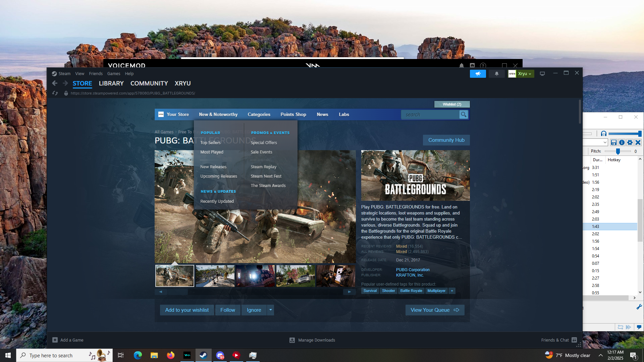The height and width of the screenshot is (362, 644).
Task: Select the second screenshot thumbnail
Action: click(215, 276)
